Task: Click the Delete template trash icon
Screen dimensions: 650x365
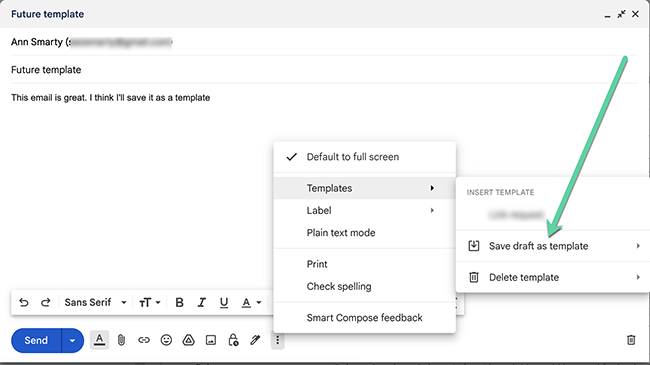Action: [474, 277]
